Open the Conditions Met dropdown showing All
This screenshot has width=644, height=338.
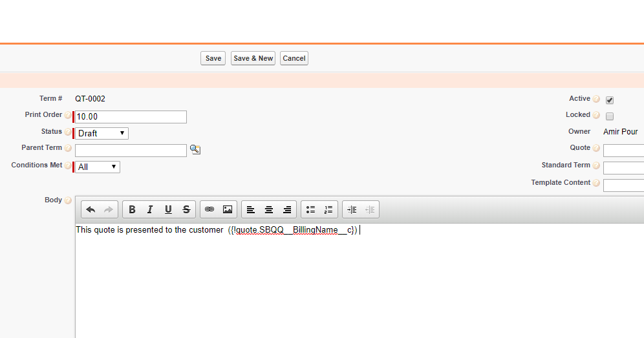click(x=98, y=167)
